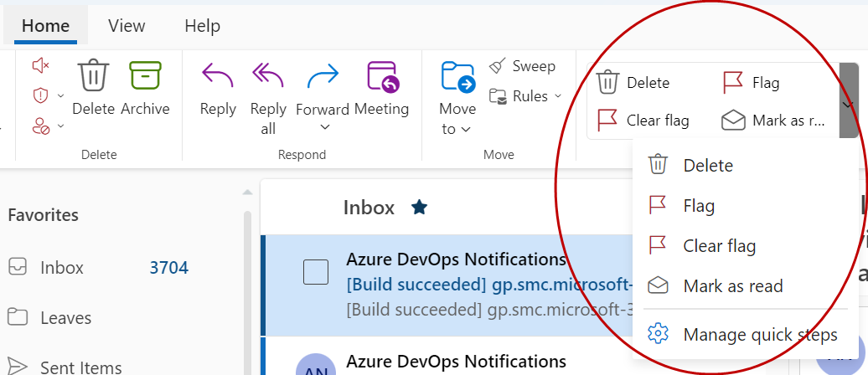Click the Inbox unread count 3704

(169, 268)
